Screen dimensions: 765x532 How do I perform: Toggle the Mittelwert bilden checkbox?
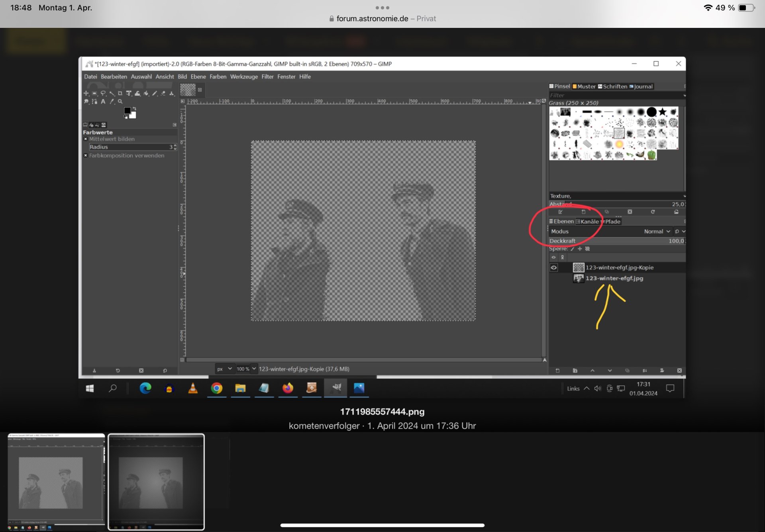(x=86, y=139)
